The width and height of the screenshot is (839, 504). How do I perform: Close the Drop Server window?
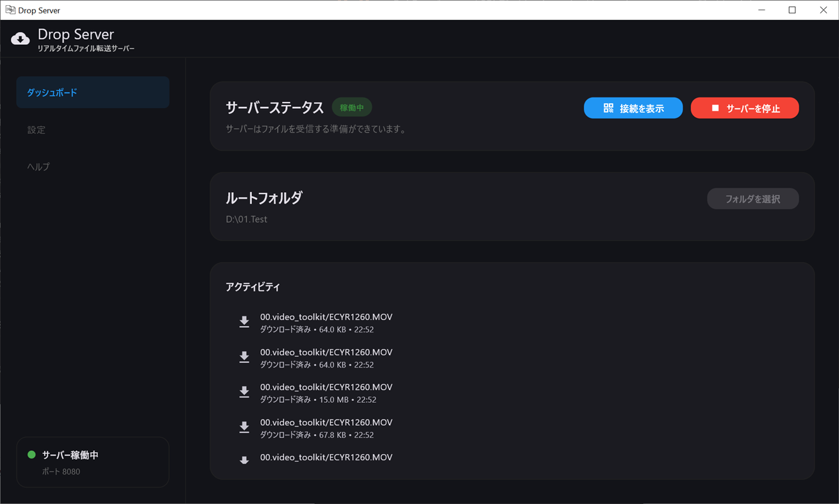point(823,10)
